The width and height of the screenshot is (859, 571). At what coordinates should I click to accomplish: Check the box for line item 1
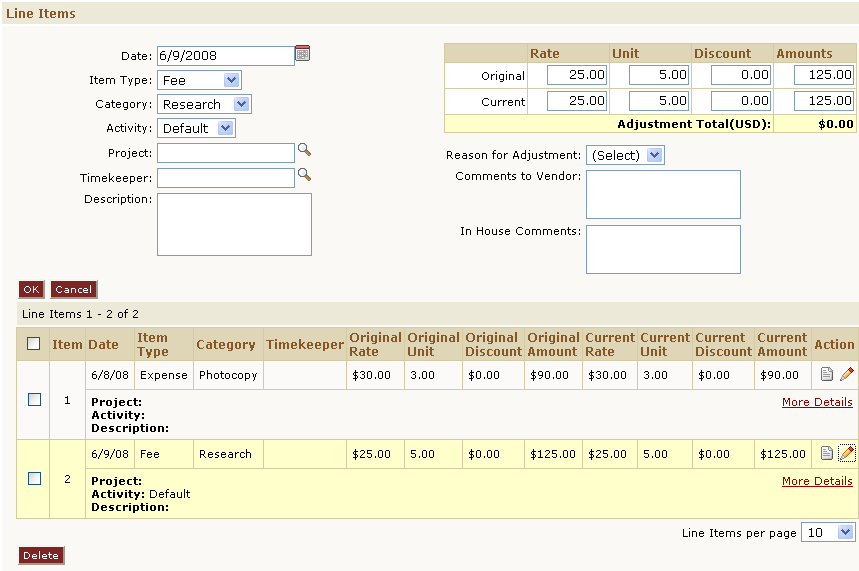[x=34, y=399]
